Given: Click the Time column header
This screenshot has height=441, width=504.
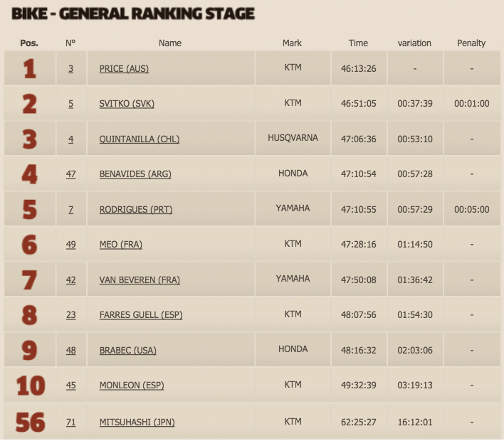Looking at the screenshot, I should 358,43.
